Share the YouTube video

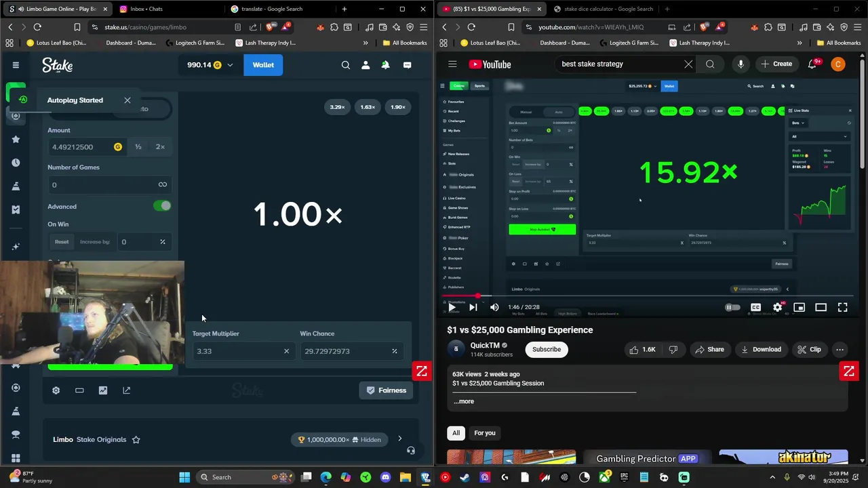(x=709, y=350)
